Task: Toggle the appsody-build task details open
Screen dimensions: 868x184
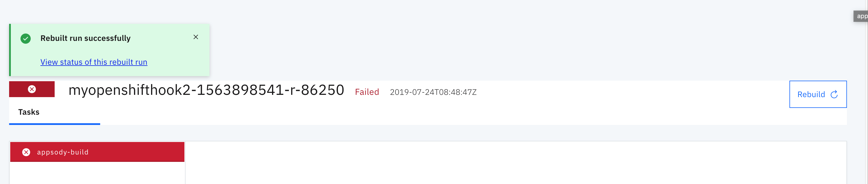Action: pos(97,152)
